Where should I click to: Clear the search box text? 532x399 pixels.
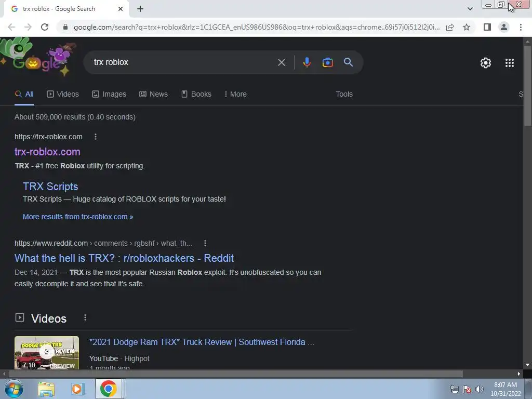click(281, 62)
